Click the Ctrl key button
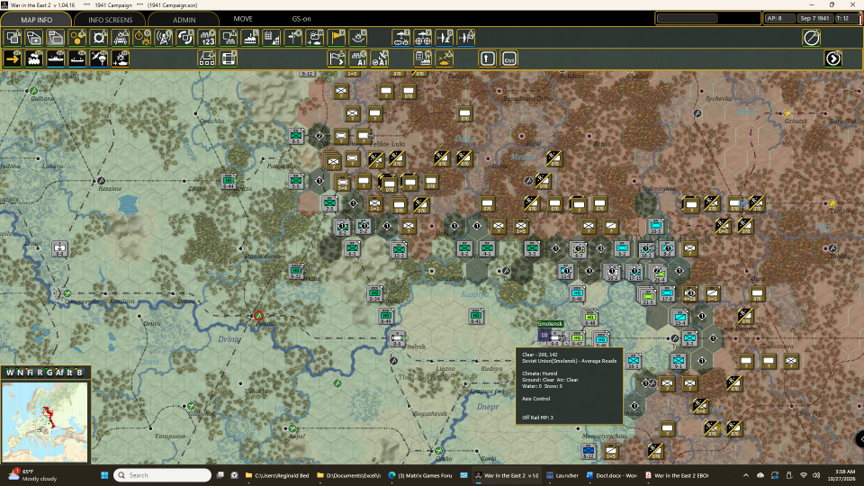Image resolution: width=864 pixels, height=486 pixels. tap(509, 58)
